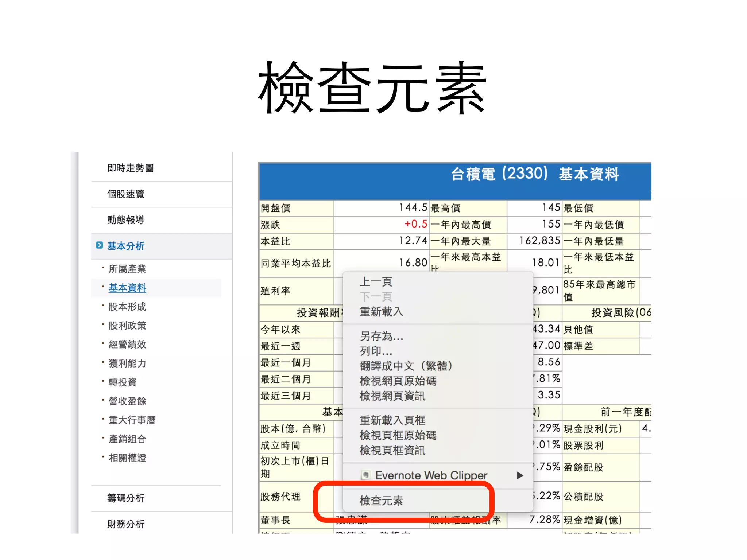
Task: Click the 一年來最高本益比 value 18.01
Action: tap(546, 262)
